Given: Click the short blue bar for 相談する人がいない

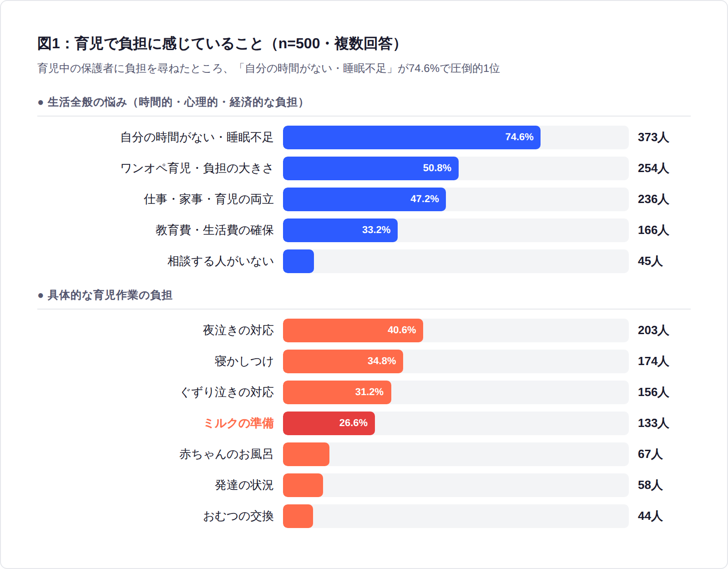Looking at the screenshot, I should (298, 261).
